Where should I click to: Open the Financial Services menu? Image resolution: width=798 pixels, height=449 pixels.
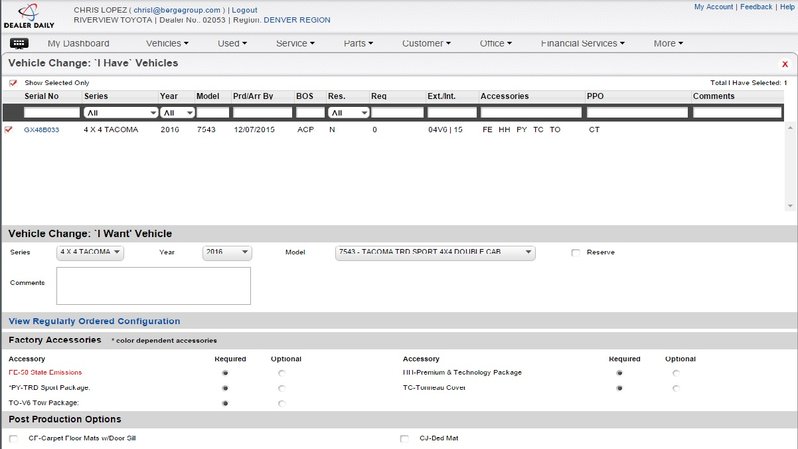(x=583, y=43)
